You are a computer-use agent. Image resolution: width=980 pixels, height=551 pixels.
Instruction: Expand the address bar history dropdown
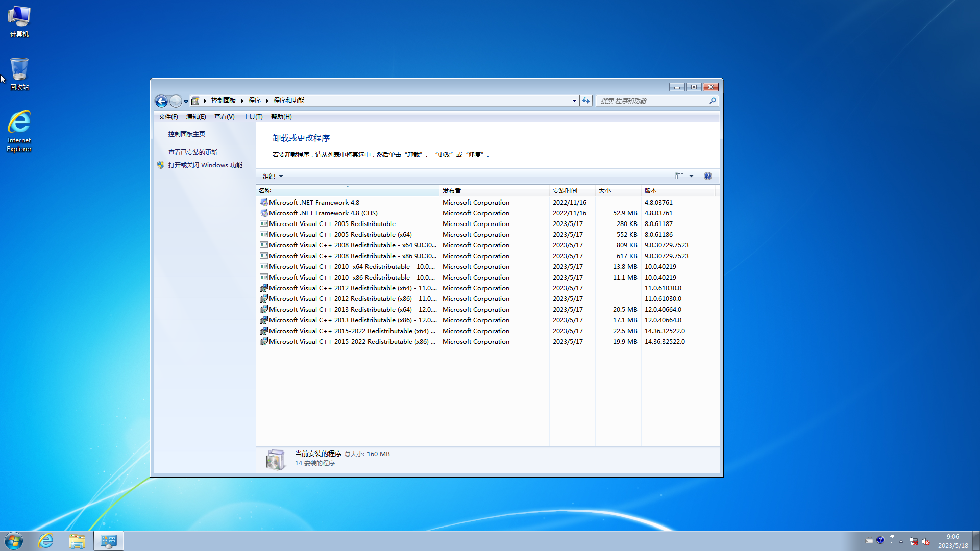(574, 101)
